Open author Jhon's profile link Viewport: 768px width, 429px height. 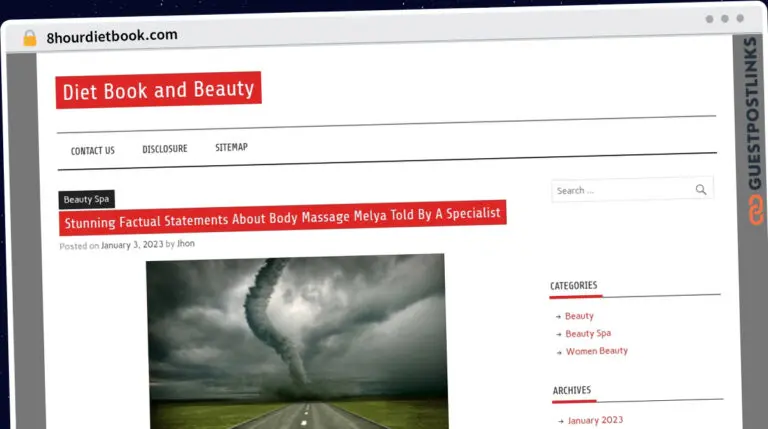pos(186,243)
